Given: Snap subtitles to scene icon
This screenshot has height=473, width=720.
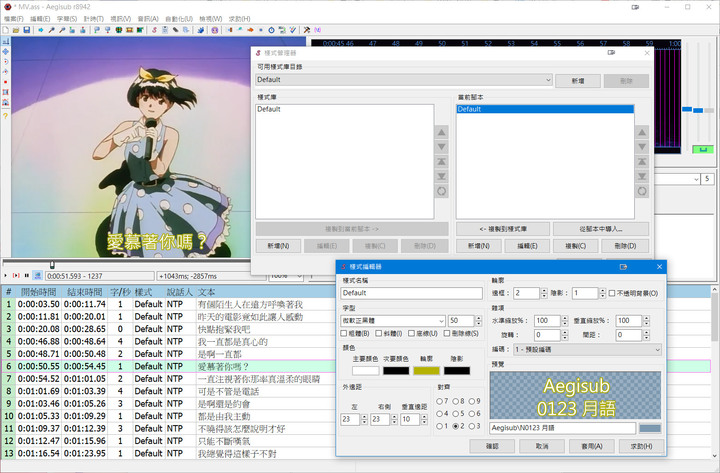Looking at the screenshot, I should click(129, 30).
